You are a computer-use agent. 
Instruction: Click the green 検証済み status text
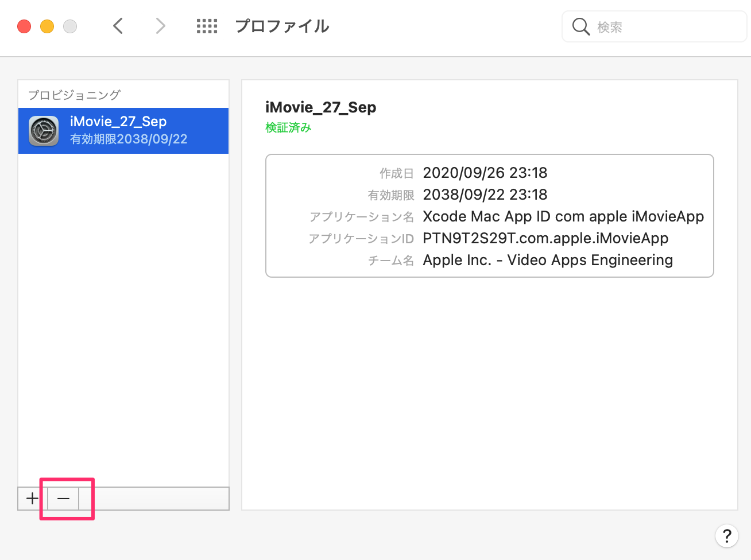click(288, 127)
